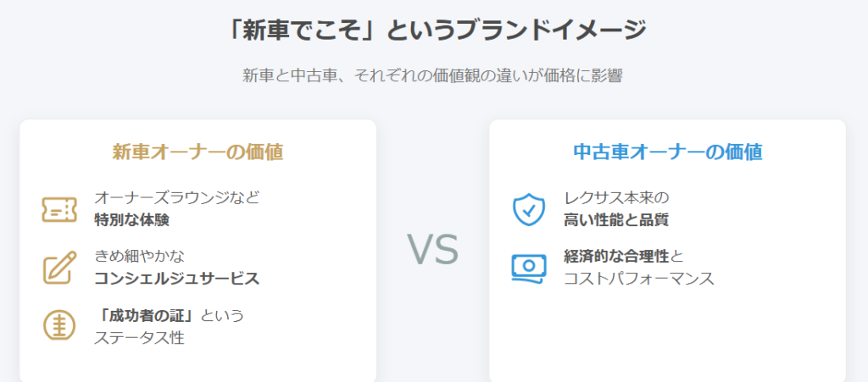Click the text レクサス本来の
The image size is (868, 382).
[x=617, y=197]
